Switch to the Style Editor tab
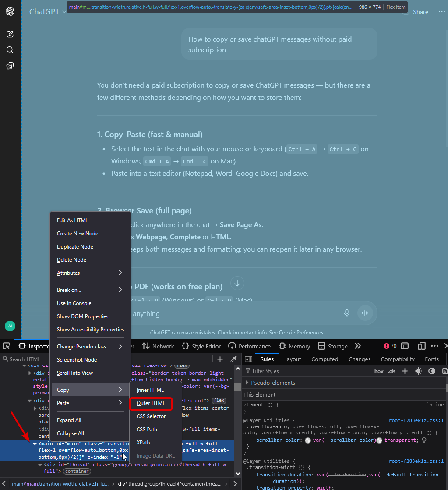448x490 pixels. 201,346
